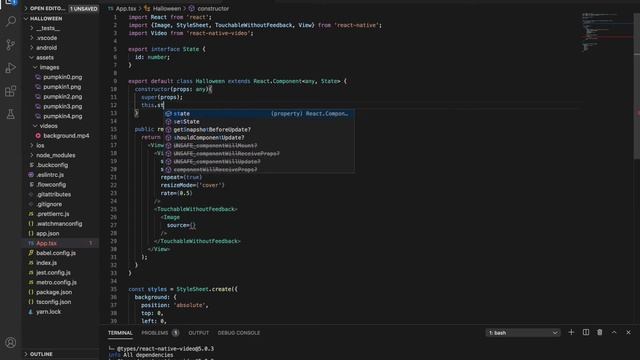The image size is (640, 360).
Task: Expand the node_modules folder
Action: click(60, 155)
